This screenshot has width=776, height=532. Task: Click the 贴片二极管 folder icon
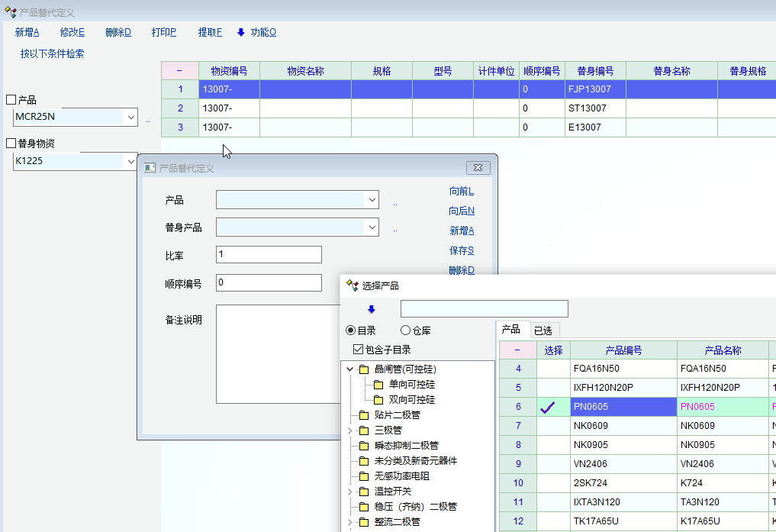point(364,415)
